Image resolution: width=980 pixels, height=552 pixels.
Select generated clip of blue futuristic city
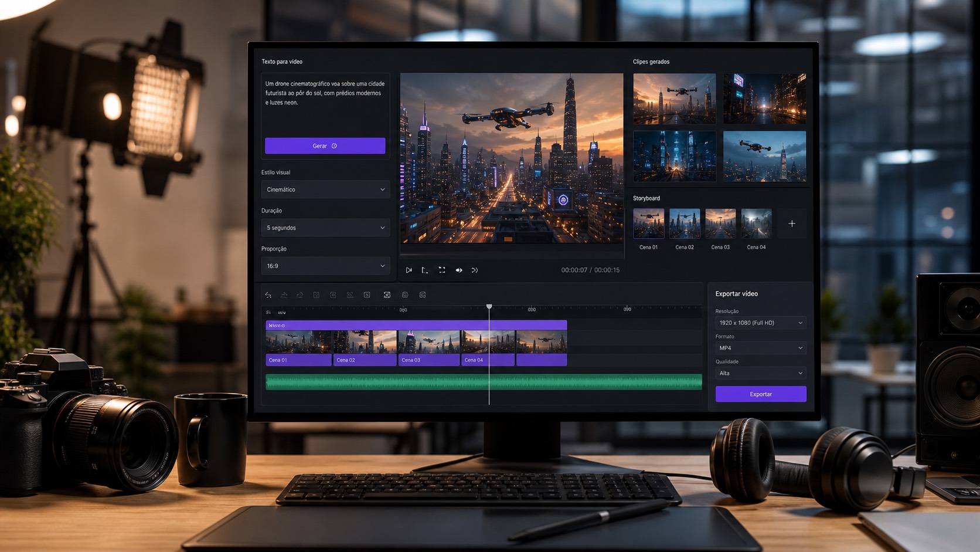click(675, 156)
